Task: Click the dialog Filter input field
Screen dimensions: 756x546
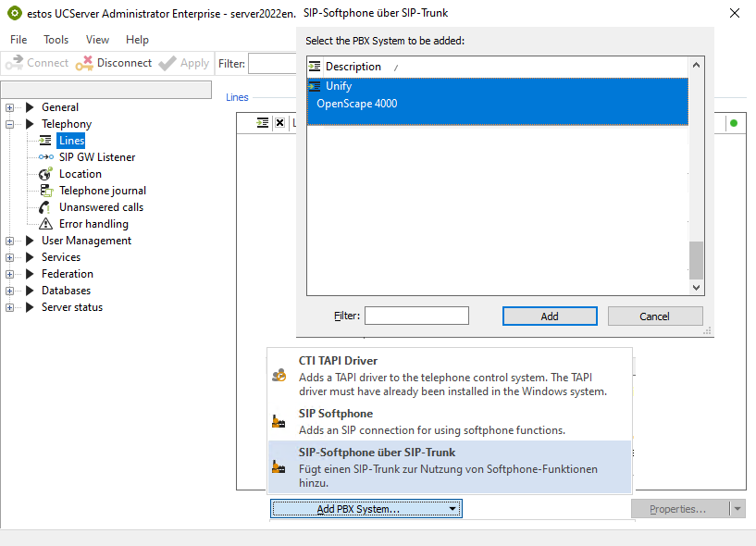Action: (416, 316)
